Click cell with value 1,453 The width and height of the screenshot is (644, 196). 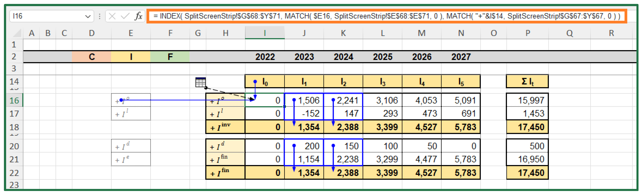point(528,114)
